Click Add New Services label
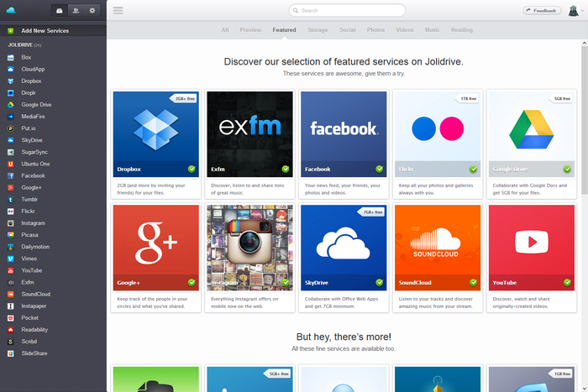This screenshot has height=392, width=588. pos(45,31)
